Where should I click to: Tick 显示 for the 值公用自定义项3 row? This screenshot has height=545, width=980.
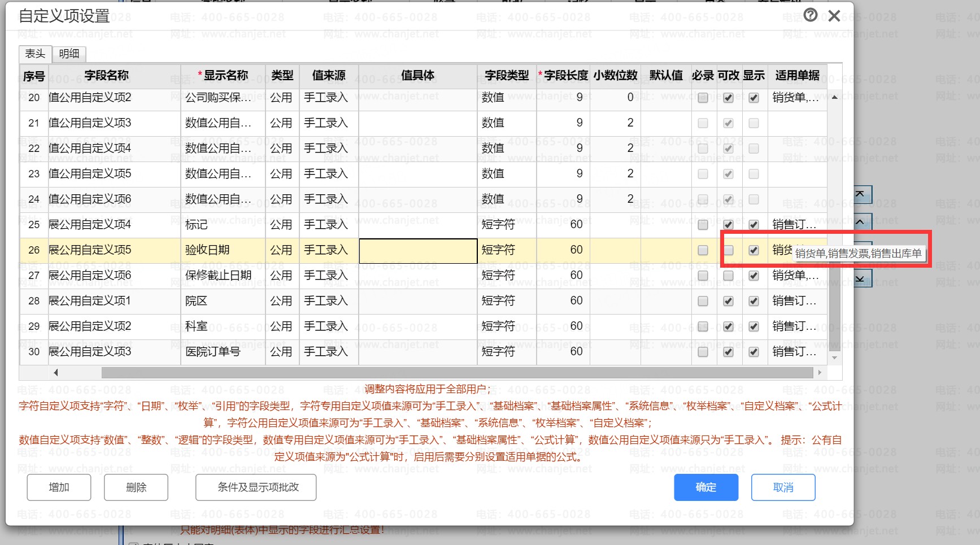click(x=753, y=123)
